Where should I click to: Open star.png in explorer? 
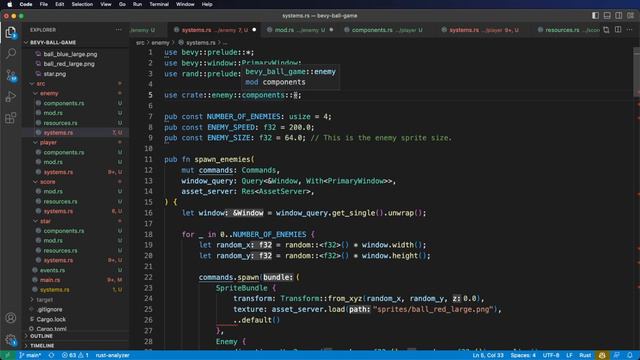pyautogui.click(x=55, y=74)
